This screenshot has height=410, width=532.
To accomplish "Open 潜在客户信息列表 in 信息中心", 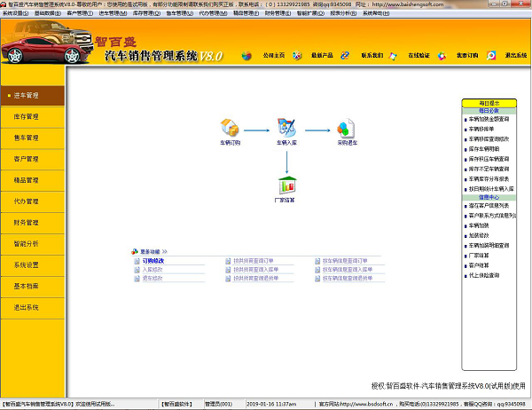I will (489, 206).
